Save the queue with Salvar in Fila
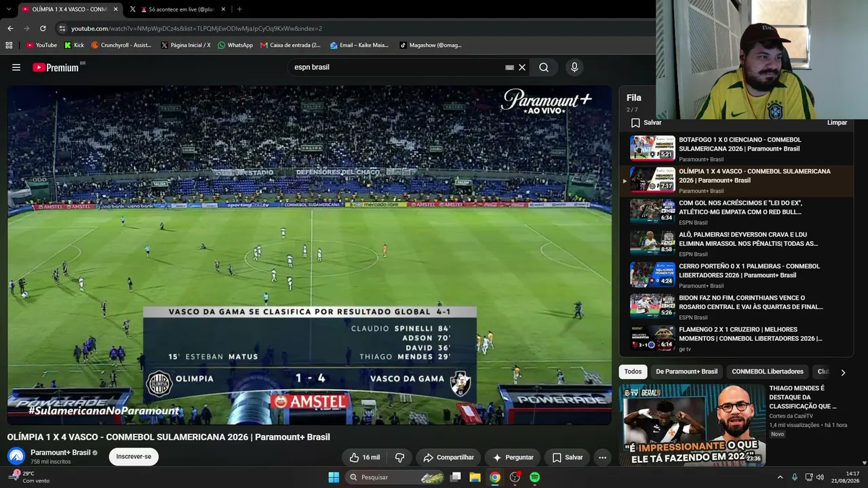The height and width of the screenshot is (488, 868). tap(646, 123)
